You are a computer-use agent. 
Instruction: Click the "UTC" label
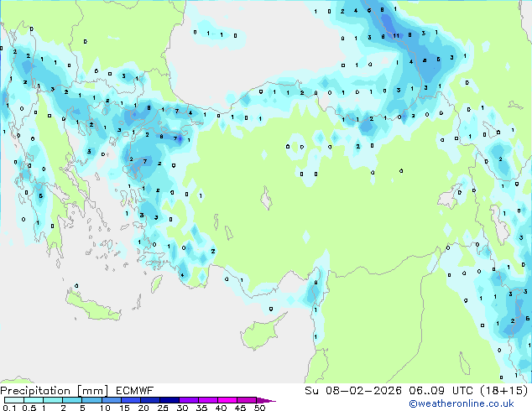tap(462, 391)
